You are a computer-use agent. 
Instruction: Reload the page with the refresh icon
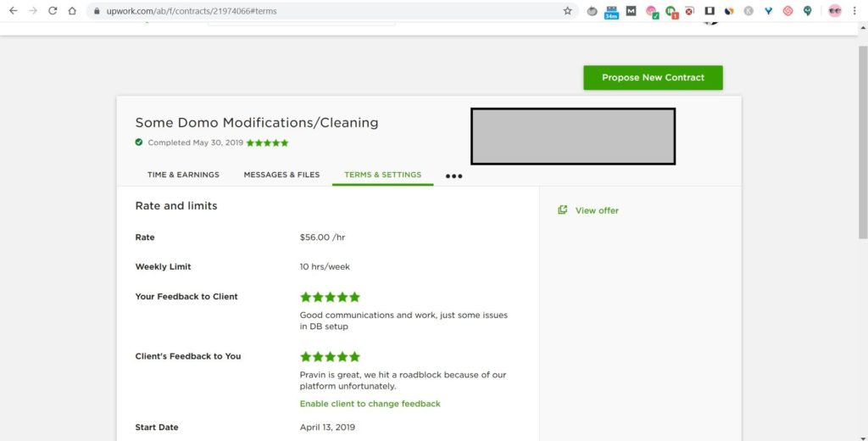[x=53, y=11]
